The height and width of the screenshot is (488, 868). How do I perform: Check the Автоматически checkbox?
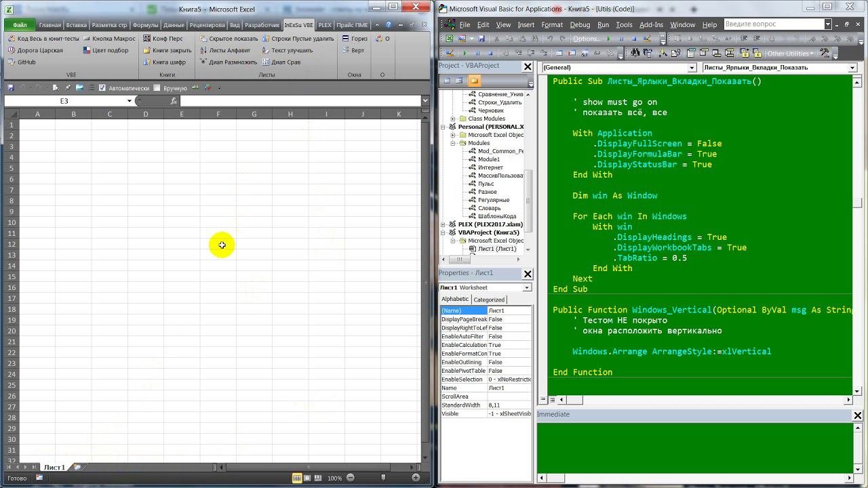click(102, 88)
